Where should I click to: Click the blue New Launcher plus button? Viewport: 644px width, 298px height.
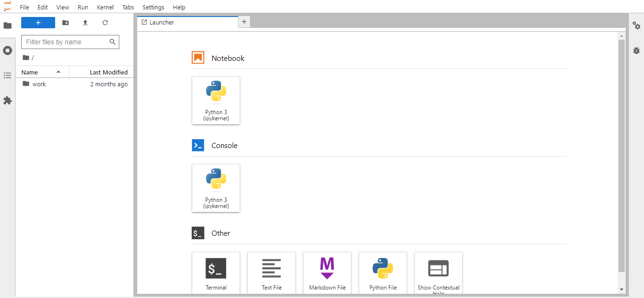[x=38, y=23]
